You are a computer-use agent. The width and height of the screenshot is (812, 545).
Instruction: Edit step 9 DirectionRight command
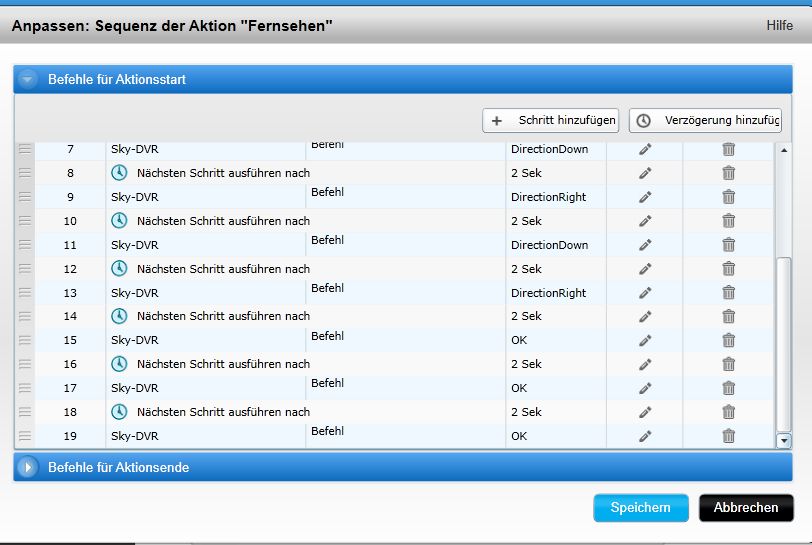[x=645, y=197]
